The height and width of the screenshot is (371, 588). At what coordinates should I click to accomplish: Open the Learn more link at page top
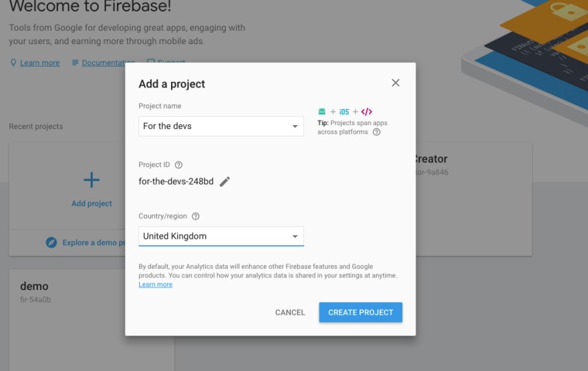39,63
